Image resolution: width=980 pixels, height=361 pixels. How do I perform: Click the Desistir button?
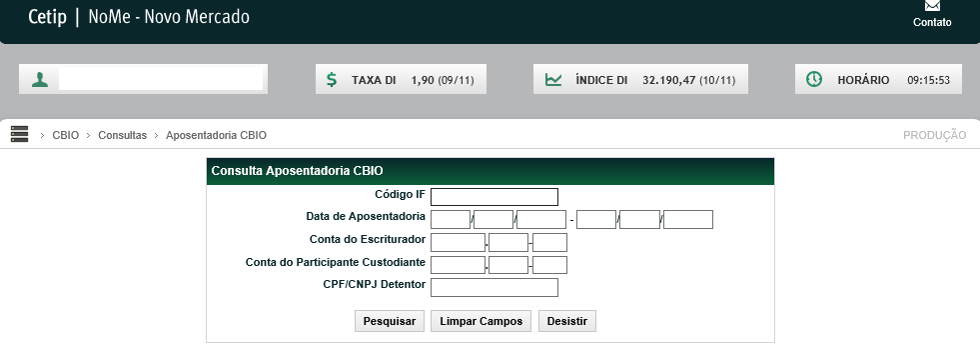tap(566, 321)
